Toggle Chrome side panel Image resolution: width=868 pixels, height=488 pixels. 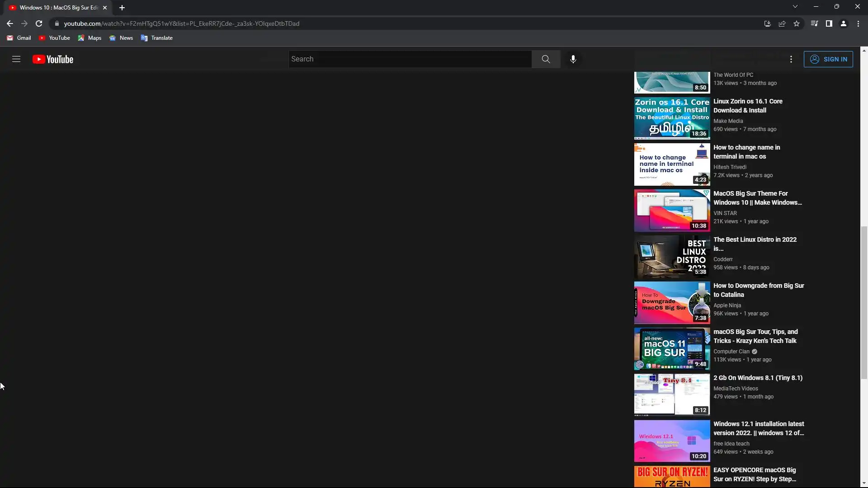pyautogui.click(x=829, y=23)
